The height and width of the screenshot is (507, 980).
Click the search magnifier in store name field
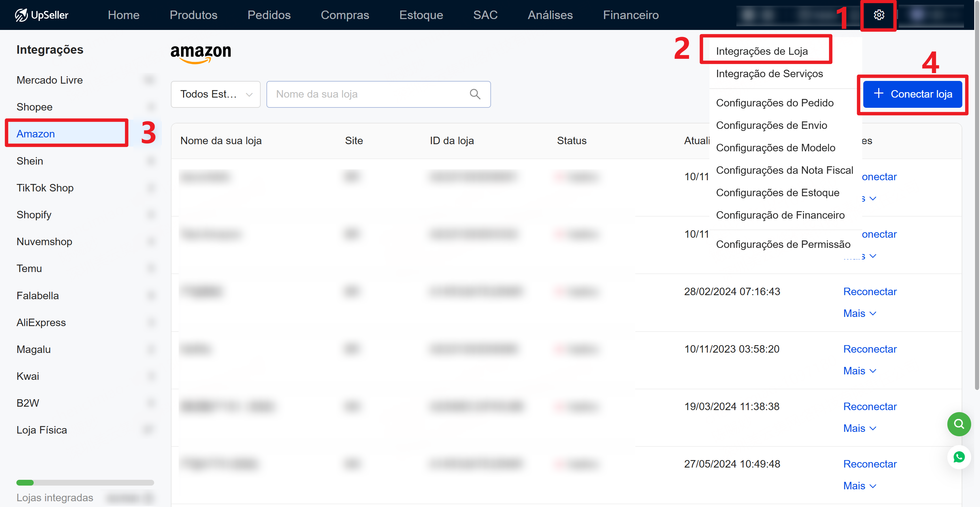coord(475,94)
